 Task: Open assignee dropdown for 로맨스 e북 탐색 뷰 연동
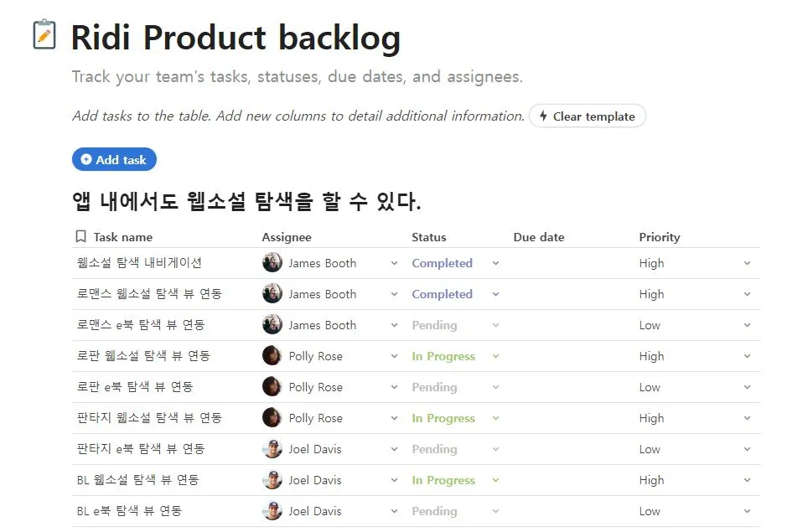point(395,325)
